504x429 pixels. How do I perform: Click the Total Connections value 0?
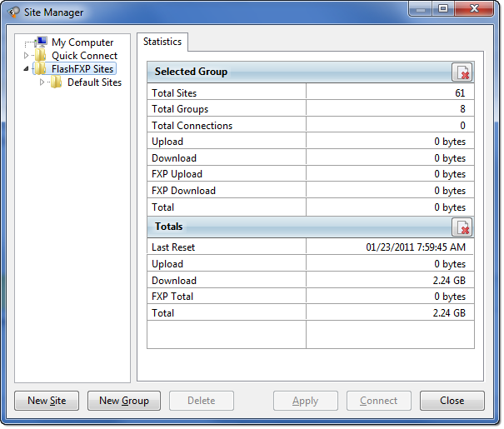(465, 127)
